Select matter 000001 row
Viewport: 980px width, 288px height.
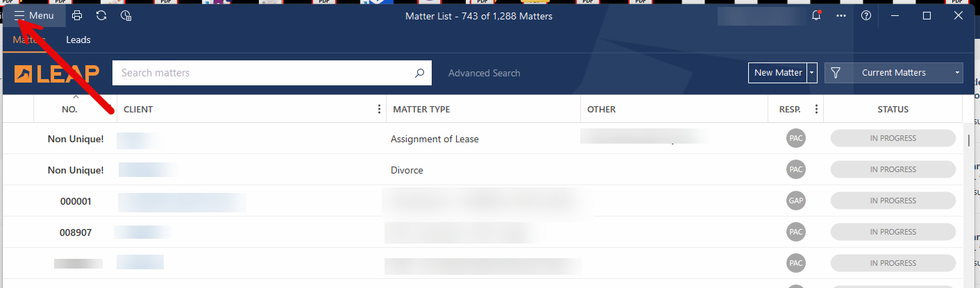point(76,201)
